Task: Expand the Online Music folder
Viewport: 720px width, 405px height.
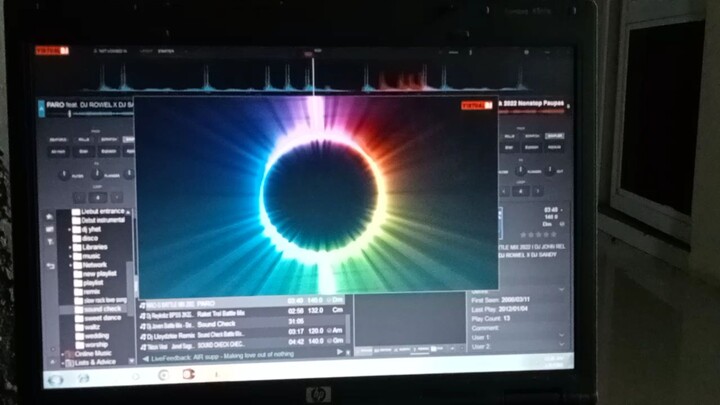Action: (x=64, y=353)
